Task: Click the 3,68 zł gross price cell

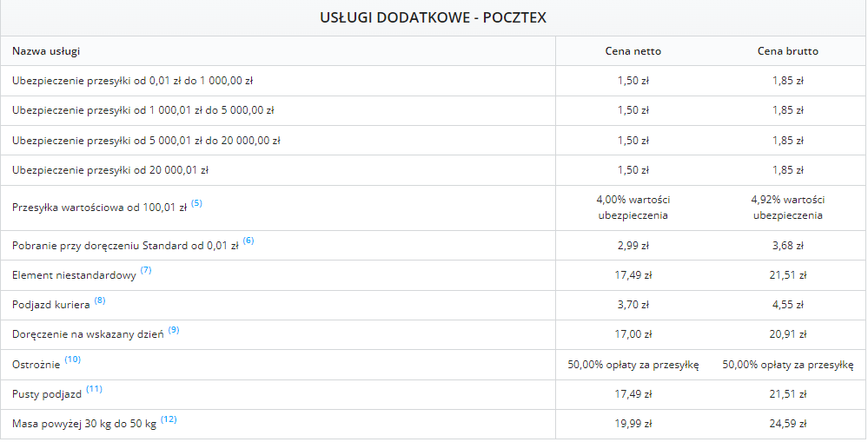Action: 787,246
